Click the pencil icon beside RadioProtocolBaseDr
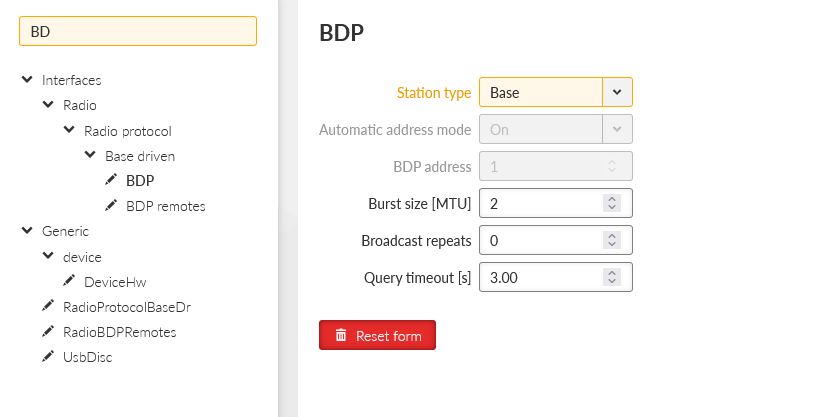The image size is (820, 417). click(x=48, y=306)
